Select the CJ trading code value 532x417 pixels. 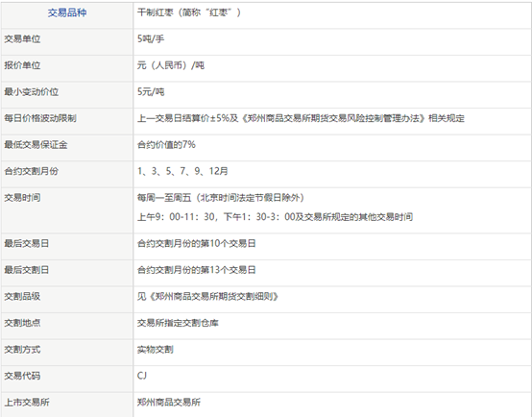click(142, 376)
